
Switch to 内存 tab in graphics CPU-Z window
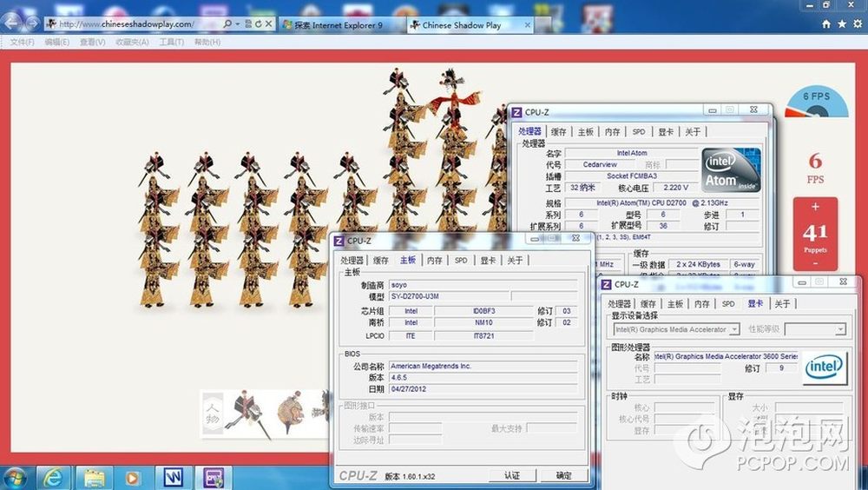click(702, 304)
